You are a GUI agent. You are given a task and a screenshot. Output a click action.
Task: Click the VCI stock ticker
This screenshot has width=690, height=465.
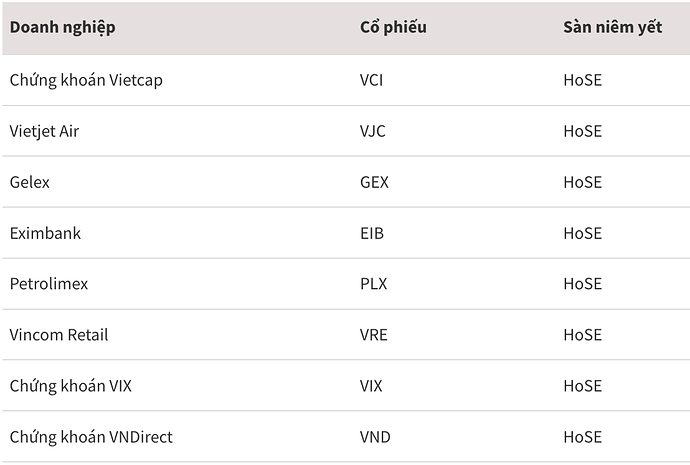pos(371,80)
